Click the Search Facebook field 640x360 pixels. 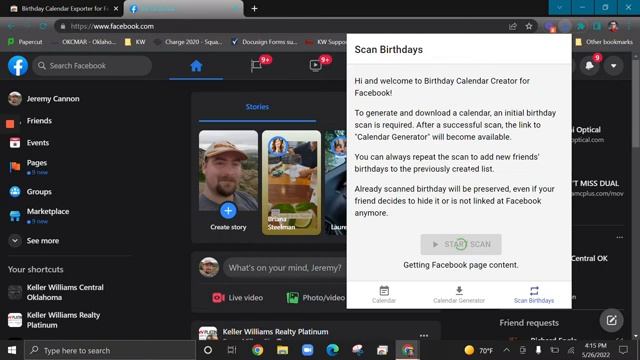click(92, 66)
